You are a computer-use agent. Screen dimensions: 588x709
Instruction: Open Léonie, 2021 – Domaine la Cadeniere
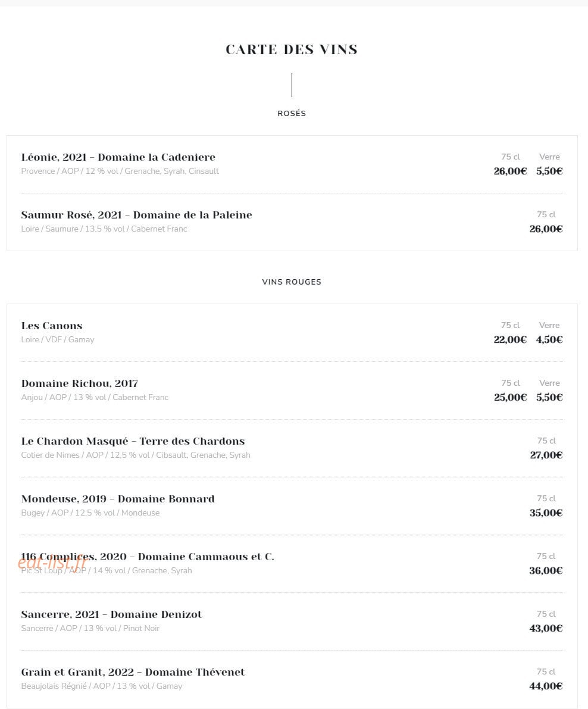pos(118,157)
